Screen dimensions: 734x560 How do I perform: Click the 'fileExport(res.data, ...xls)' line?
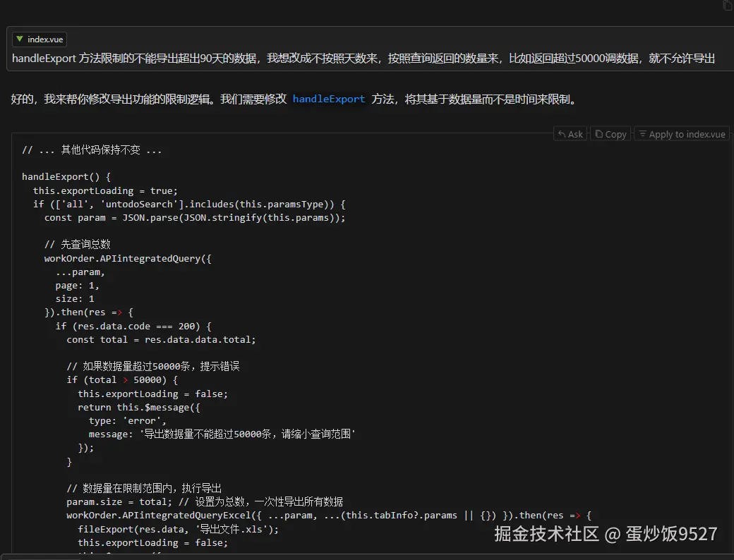coord(179,529)
